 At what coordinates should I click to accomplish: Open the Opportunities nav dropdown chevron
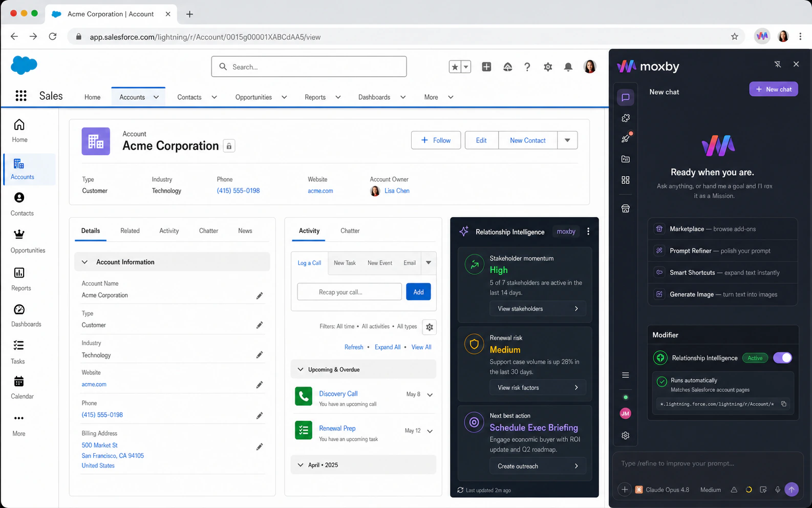pyautogui.click(x=284, y=97)
